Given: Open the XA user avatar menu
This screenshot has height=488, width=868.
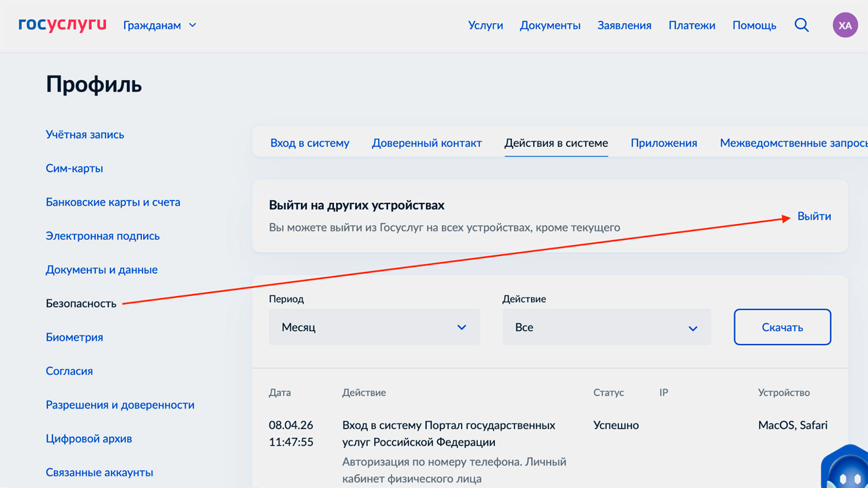Looking at the screenshot, I should 845,25.
